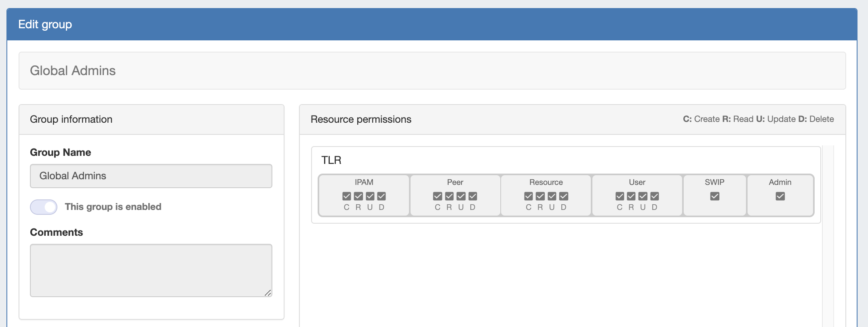The width and height of the screenshot is (868, 327).
Task: Toggle Peer Delete permission checkbox
Action: point(473,196)
